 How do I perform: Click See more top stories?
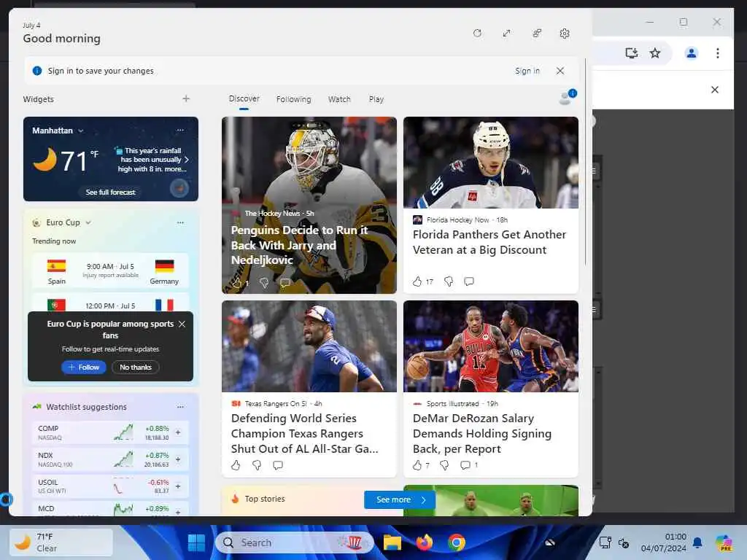400,499
